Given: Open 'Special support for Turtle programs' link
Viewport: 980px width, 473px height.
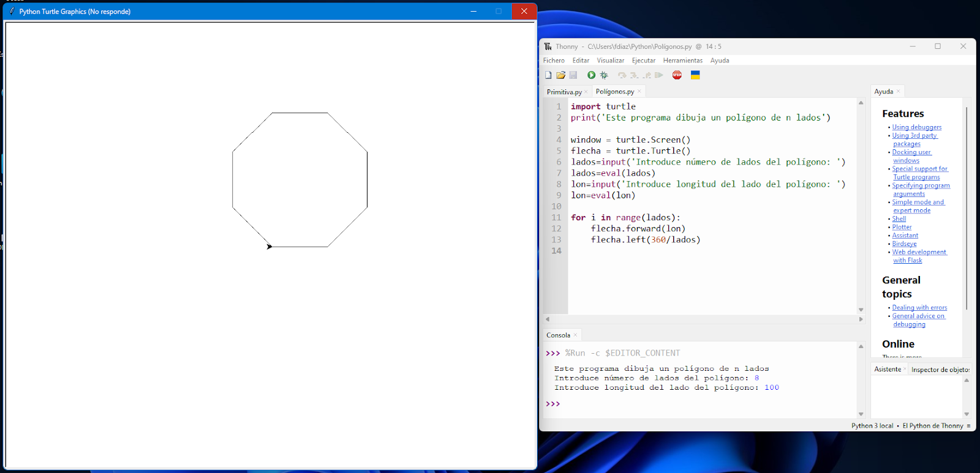Looking at the screenshot, I should tap(919, 173).
